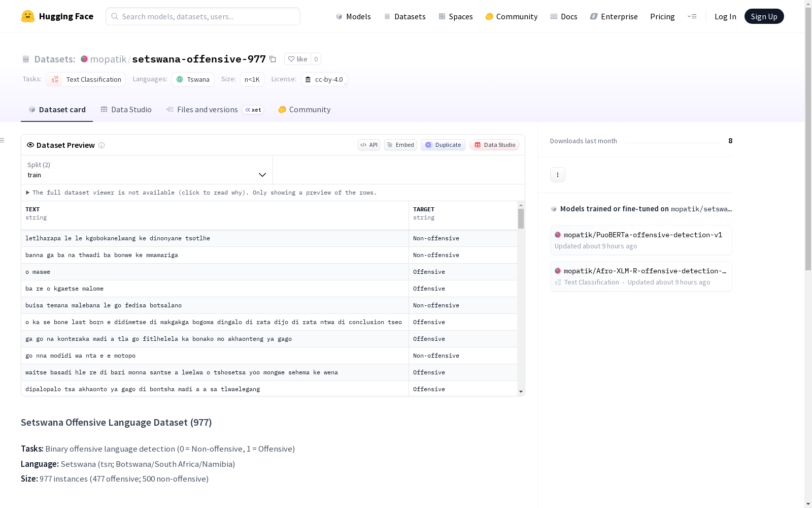Select row 'buisa temana malebana le go fedisa botsalano'
Image resolution: width=812 pixels, height=508 pixels.
269,305
